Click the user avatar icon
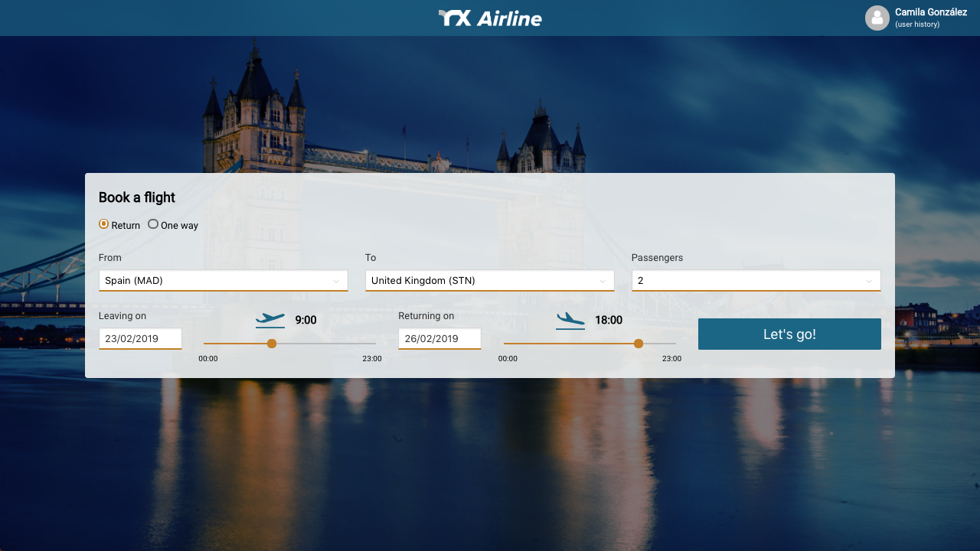 [877, 18]
